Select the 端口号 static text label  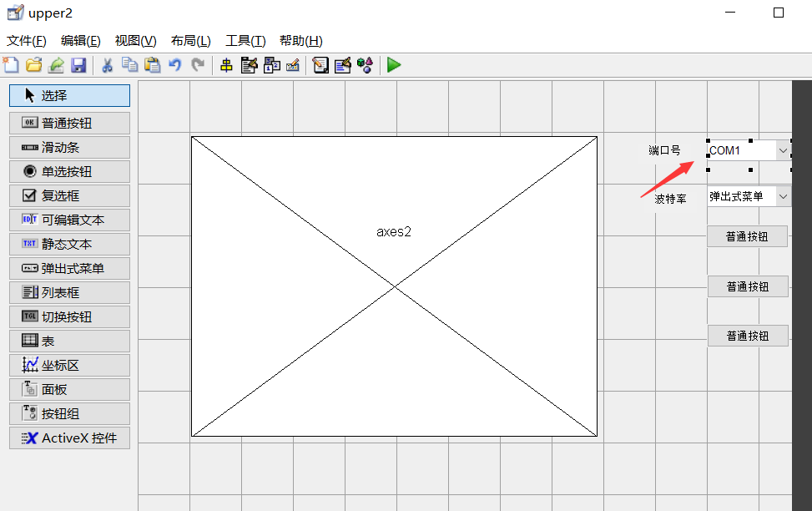664,150
